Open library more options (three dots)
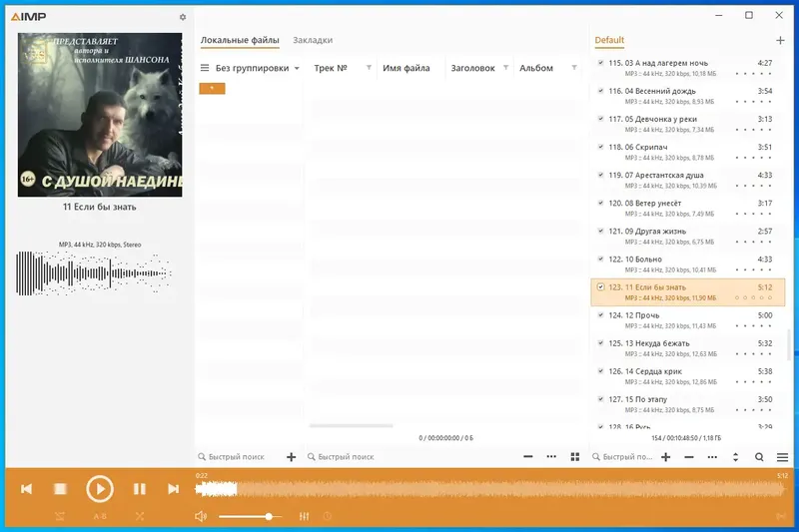799x532 pixels. [x=551, y=457]
